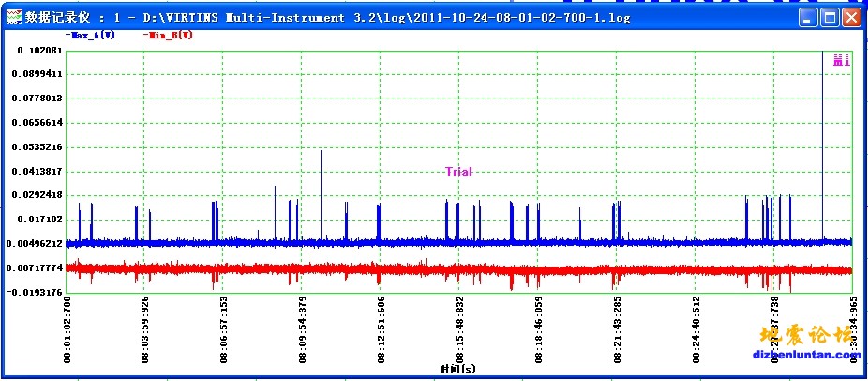Click the 08:01:02.700 start time label
Viewport: 868px width, 381px height.
67,330
